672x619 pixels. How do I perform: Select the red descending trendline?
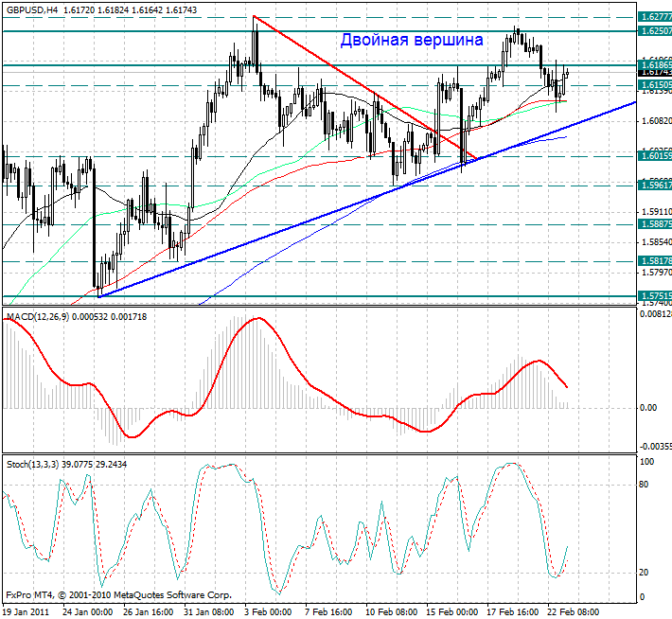(364, 87)
